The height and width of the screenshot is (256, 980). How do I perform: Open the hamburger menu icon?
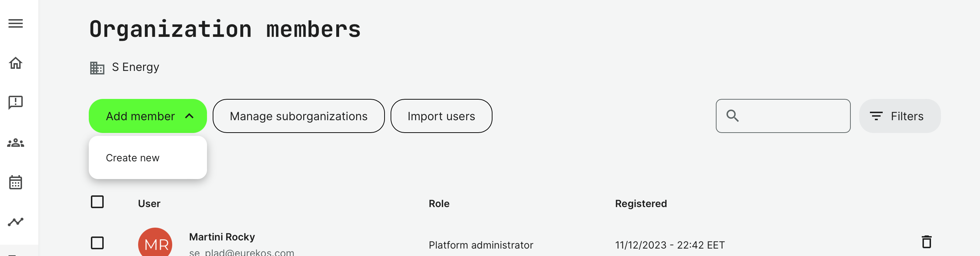click(16, 23)
